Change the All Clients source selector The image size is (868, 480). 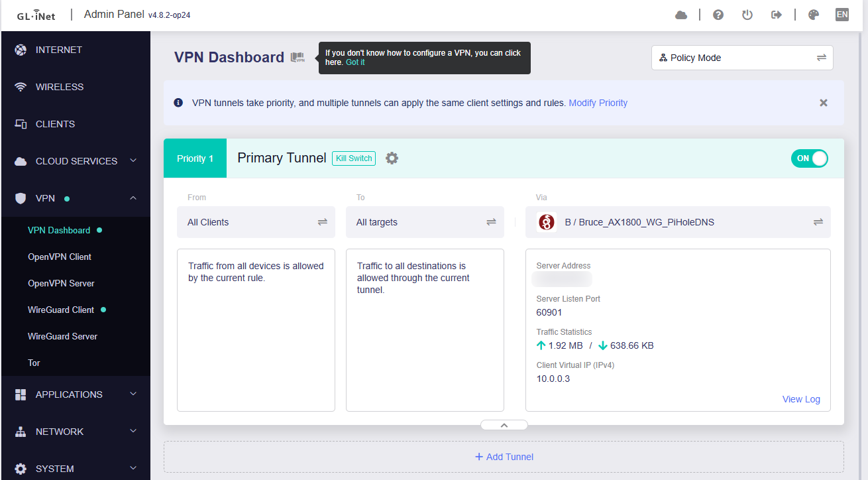[256, 222]
